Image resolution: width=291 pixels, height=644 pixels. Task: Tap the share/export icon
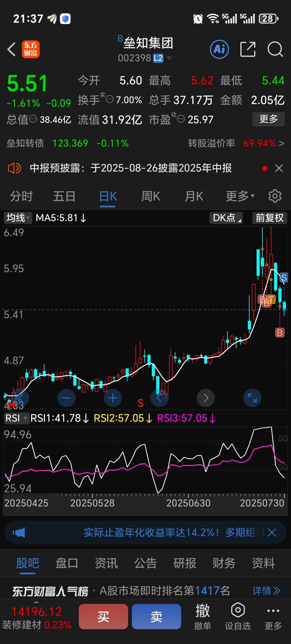248,49
